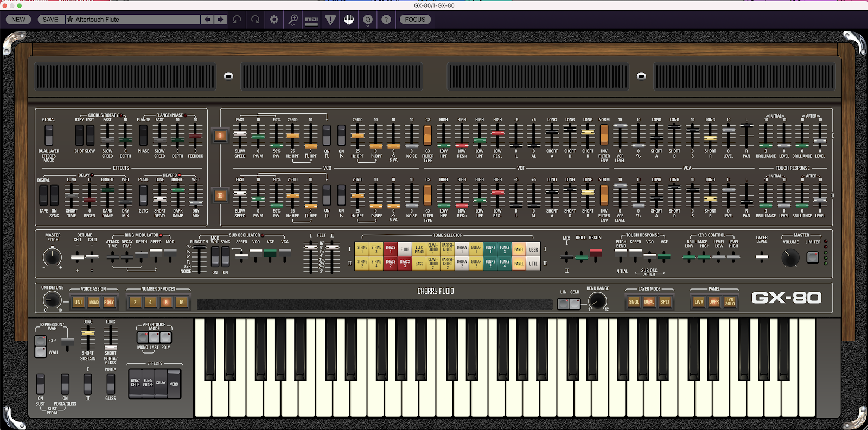The height and width of the screenshot is (430, 868).
Task: Flip the PORTA / GLISS selector switch
Action: [x=111, y=384]
